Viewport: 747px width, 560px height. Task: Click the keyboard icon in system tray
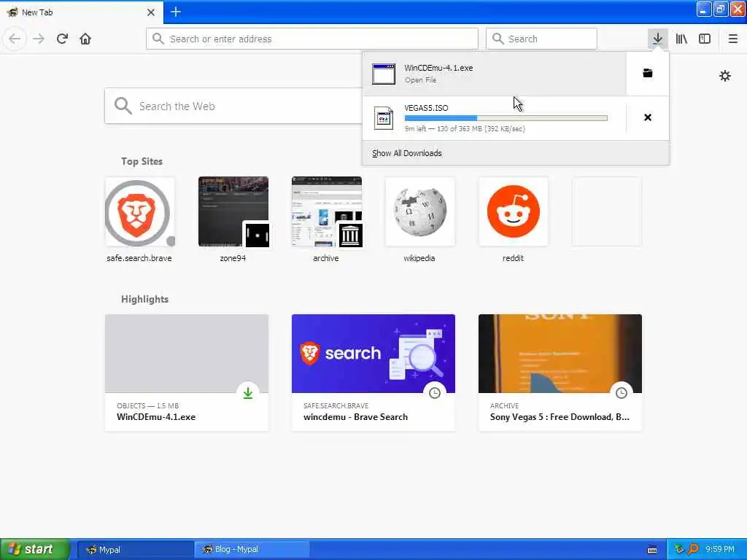coord(652,550)
